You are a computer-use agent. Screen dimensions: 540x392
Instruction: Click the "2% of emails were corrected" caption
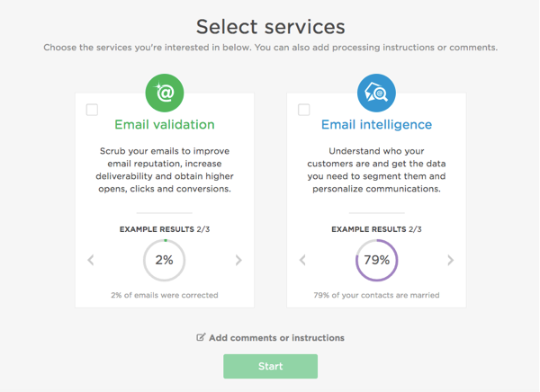point(165,295)
